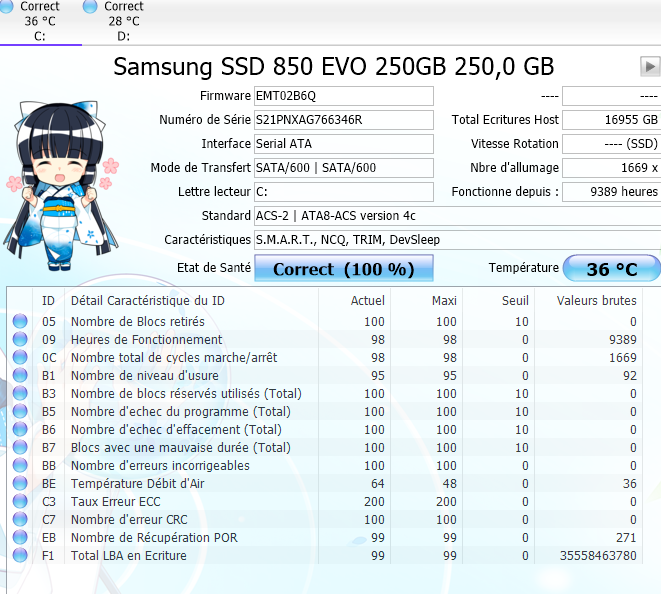This screenshot has width=661, height=594.
Task: Select the Nombre de Blocs retirés row
Action: [x=325, y=321]
